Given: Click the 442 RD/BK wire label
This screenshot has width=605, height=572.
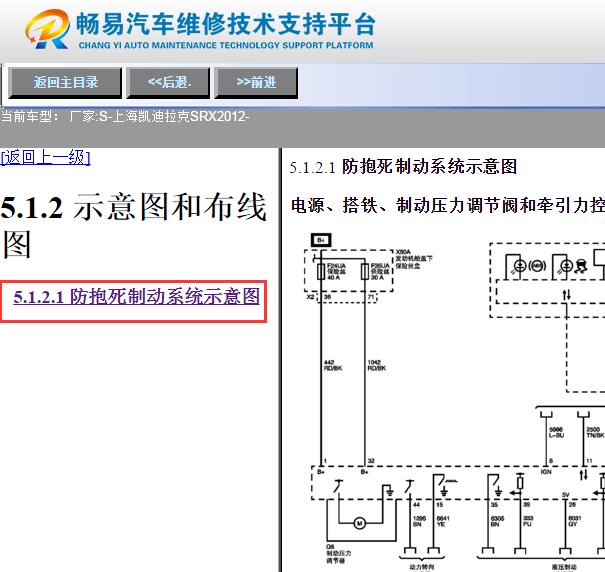Looking at the screenshot, I should pos(333,365).
